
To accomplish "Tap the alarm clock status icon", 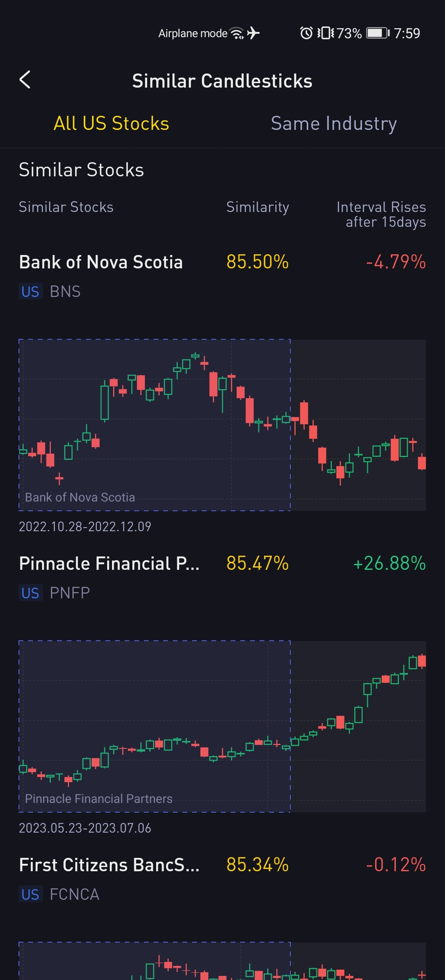I will click(x=306, y=33).
